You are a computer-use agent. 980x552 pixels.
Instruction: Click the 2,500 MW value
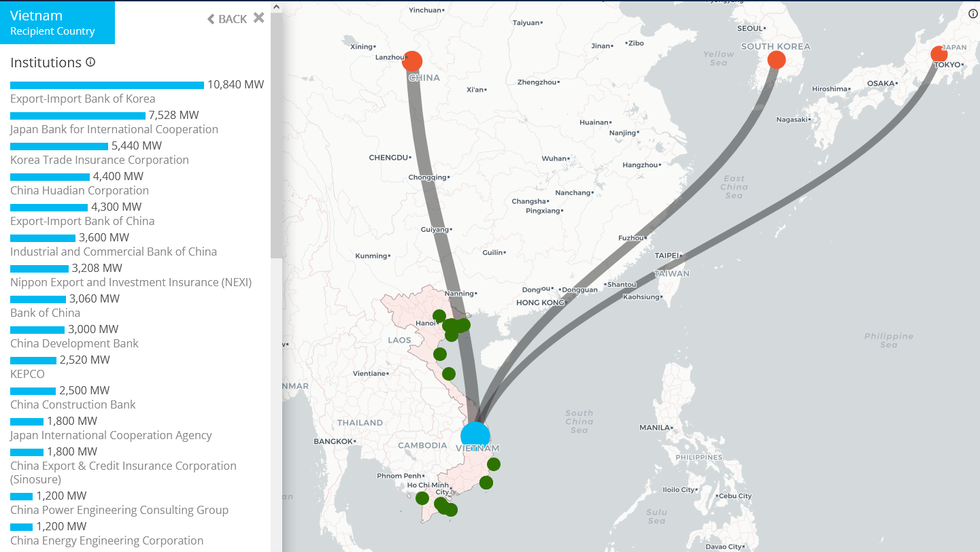84,390
